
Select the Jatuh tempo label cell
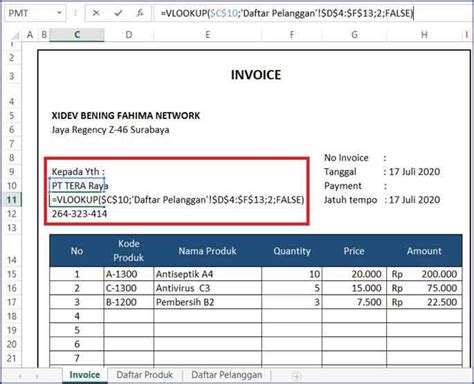click(351, 200)
